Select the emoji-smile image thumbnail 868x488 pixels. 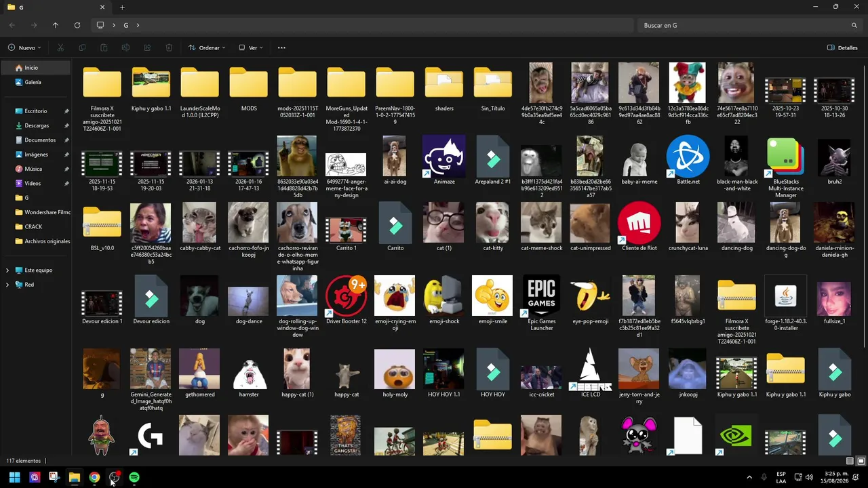click(x=493, y=296)
